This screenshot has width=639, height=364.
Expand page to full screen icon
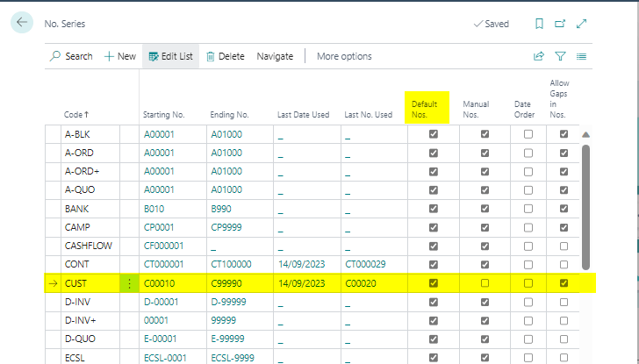(x=581, y=24)
